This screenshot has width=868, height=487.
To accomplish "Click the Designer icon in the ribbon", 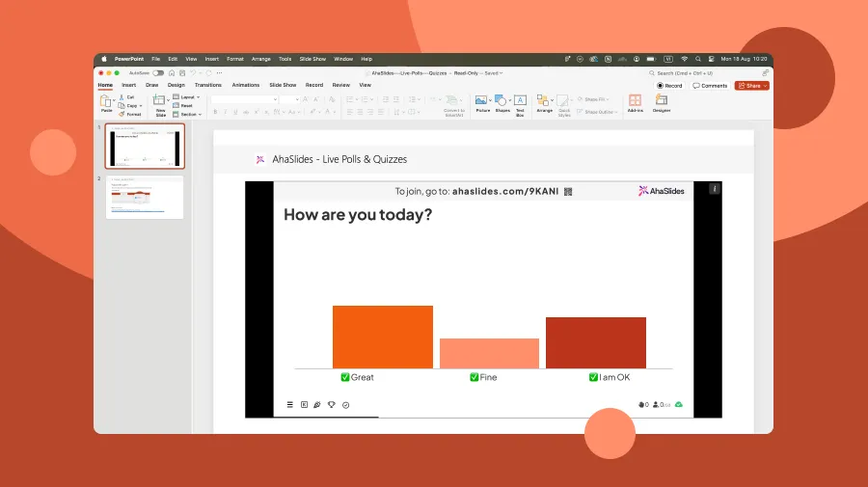I will point(662,101).
